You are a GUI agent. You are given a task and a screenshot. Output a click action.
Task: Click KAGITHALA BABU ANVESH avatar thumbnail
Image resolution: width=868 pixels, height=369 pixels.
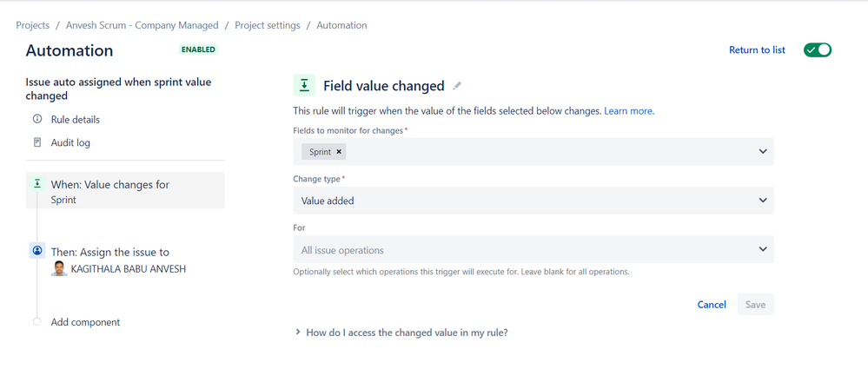click(59, 268)
